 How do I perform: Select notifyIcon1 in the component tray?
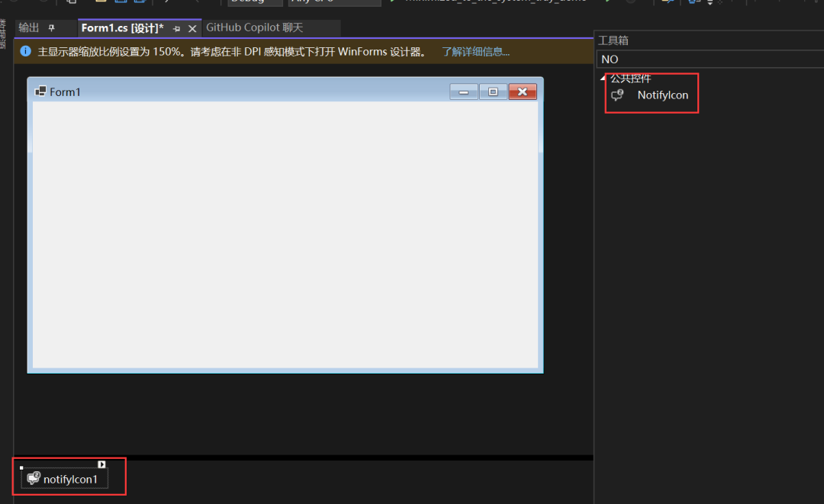(65, 479)
